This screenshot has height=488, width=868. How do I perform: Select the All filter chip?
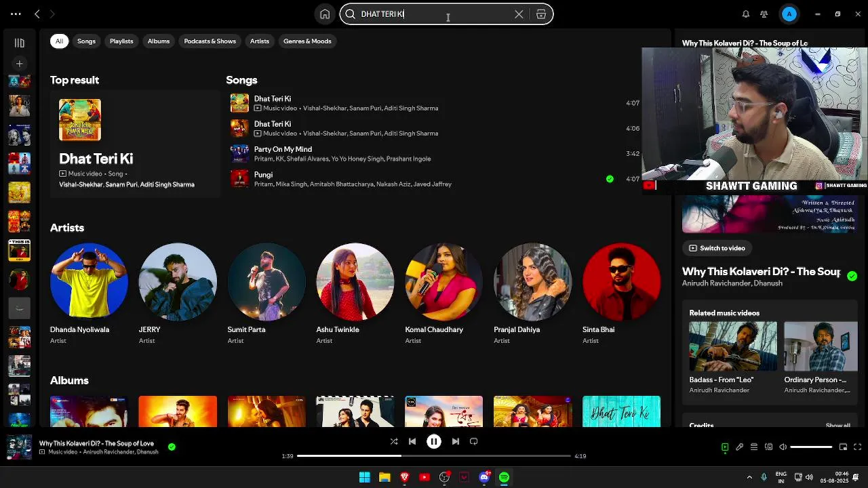click(59, 41)
